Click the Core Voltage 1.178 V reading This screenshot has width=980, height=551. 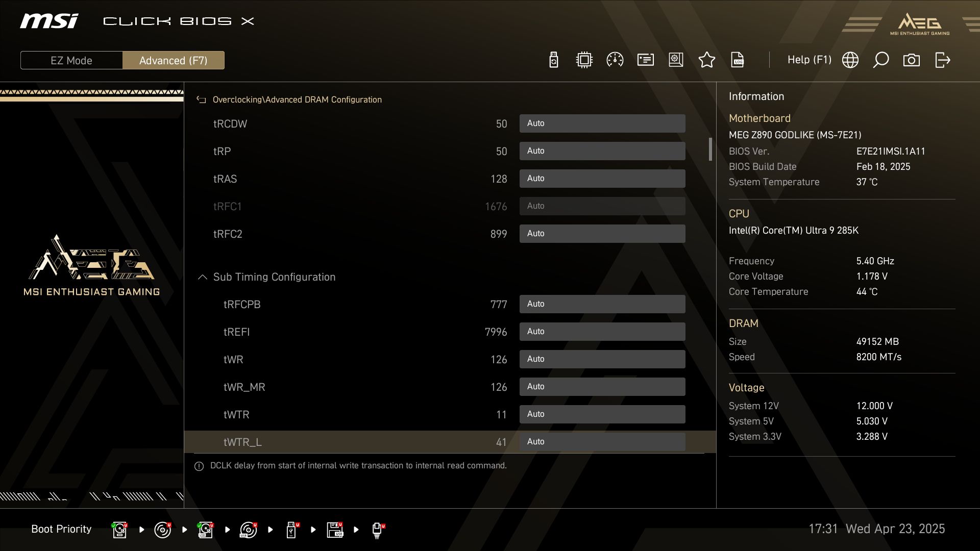[x=871, y=277]
